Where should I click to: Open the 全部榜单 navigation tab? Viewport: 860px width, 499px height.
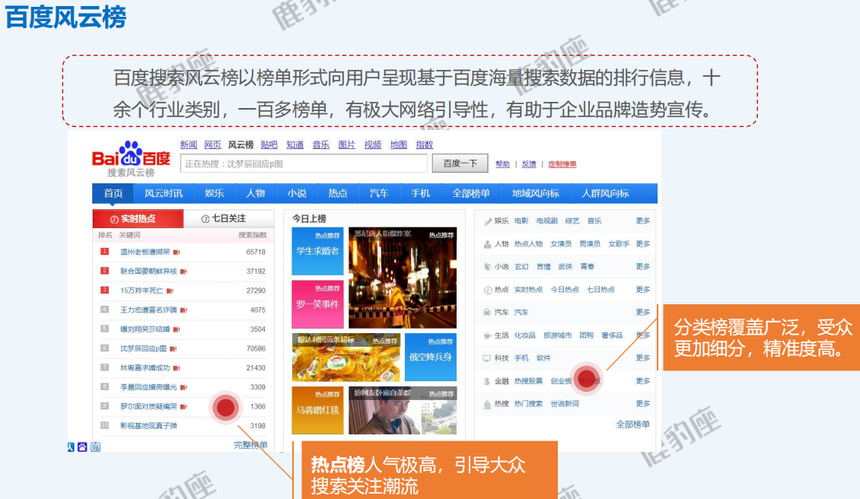471,194
